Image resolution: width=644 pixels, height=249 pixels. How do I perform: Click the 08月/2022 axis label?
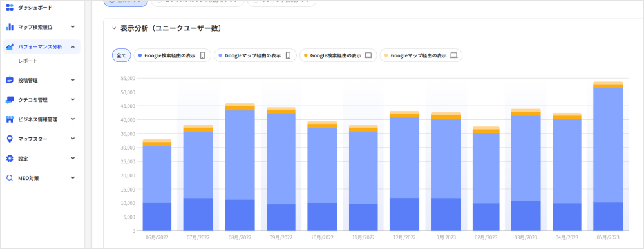click(x=240, y=238)
